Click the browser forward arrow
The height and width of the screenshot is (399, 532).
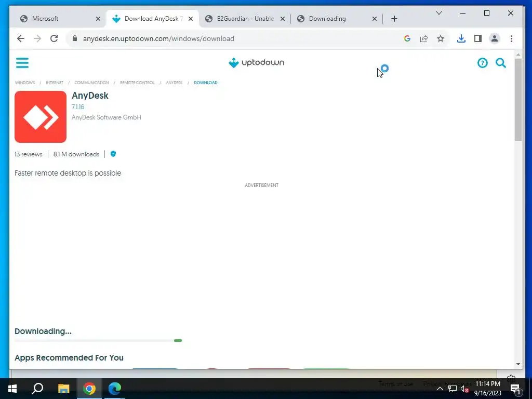click(37, 38)
